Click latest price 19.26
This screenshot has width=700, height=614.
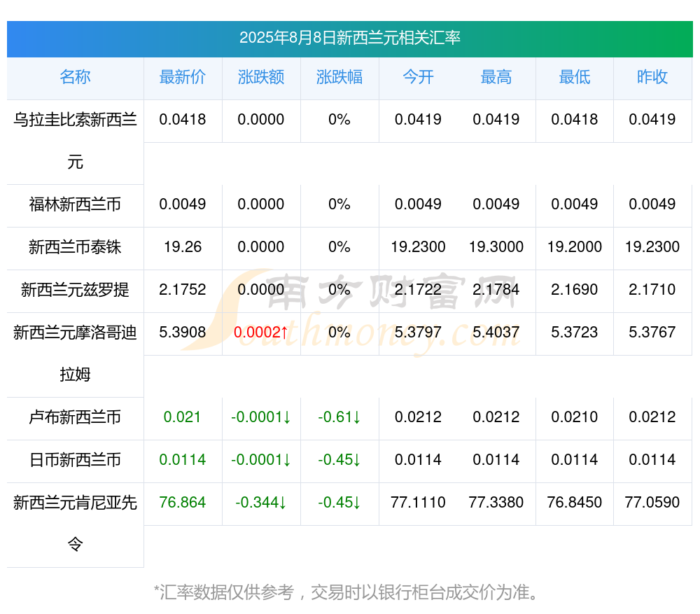(183, 246)
